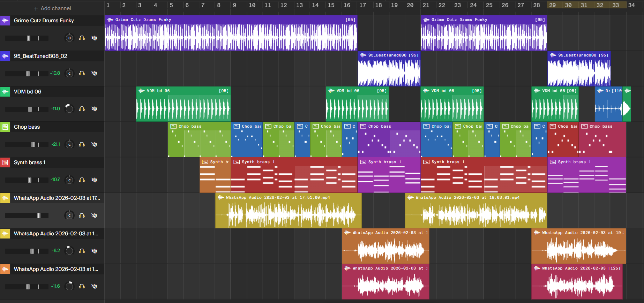Image resolution: width=644 pixels, height=303 pixels.
Task: Solo the 95_BeatTuned808_02 track with headphones icon
Action: (x=82, y=73)
